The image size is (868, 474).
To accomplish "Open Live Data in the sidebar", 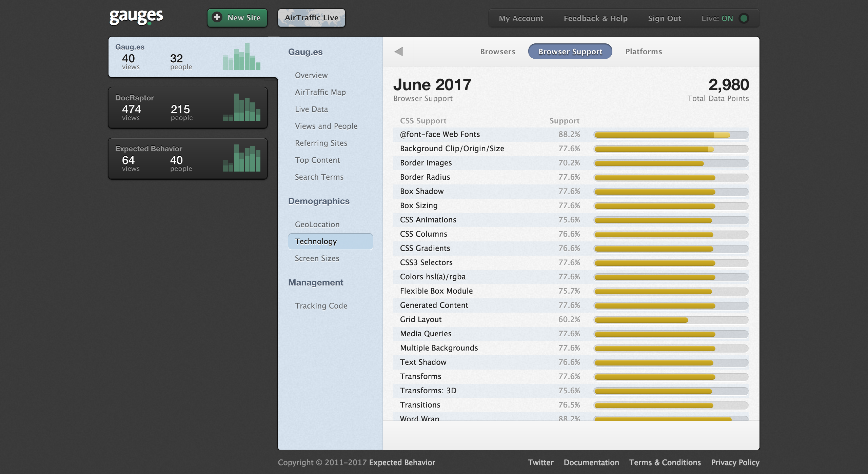I will 311,109.
